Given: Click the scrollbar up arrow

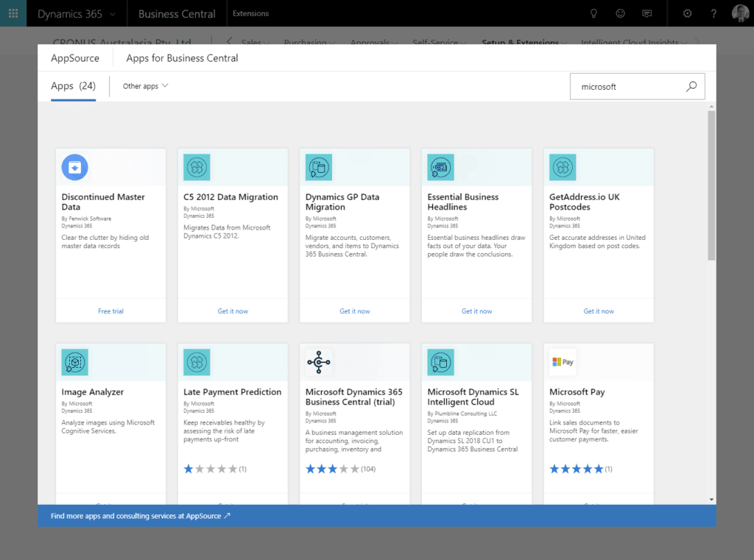Looking at the screenshot, I should pyautogui.click(x=711, y=106).
